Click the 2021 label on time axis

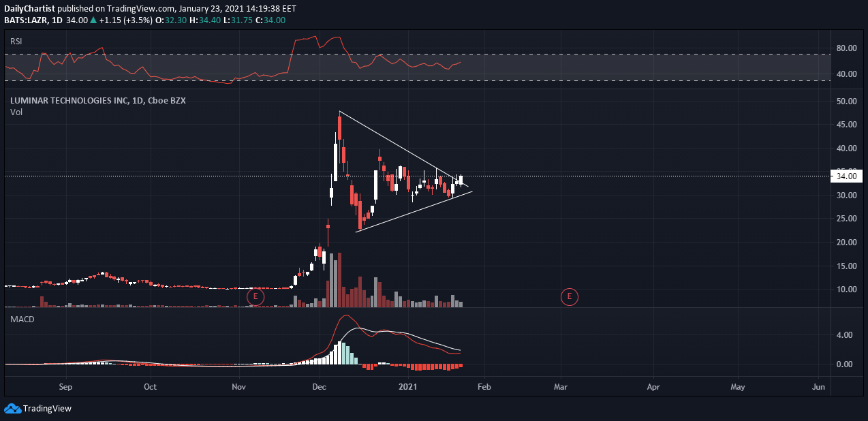(x=409, y=387)
